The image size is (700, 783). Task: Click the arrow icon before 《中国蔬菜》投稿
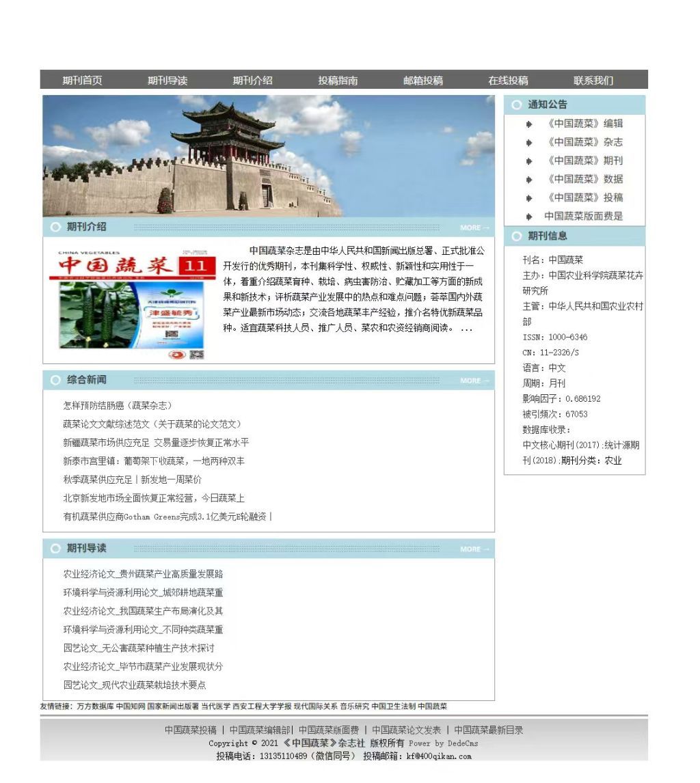tap(530, 197)
